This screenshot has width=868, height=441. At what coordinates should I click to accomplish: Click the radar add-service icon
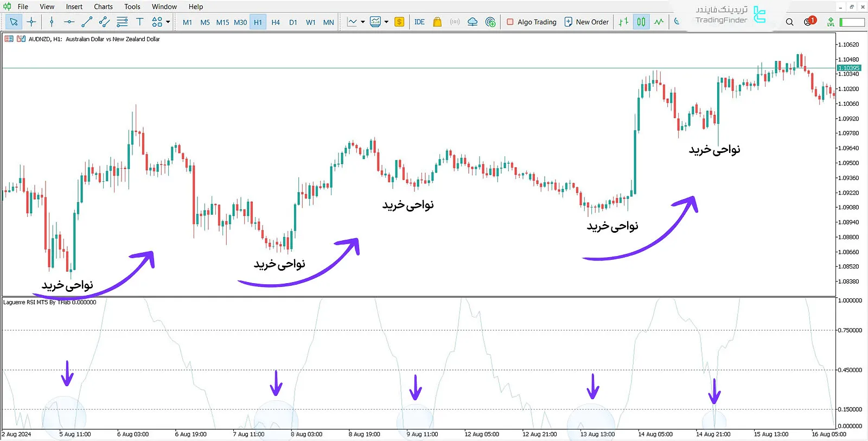click(490, 22)
